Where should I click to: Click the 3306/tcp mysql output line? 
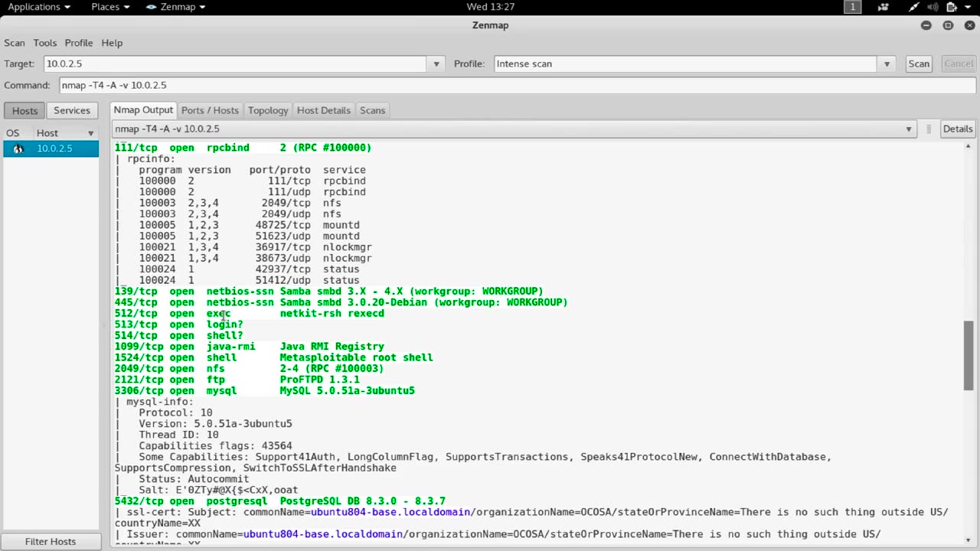click(265, 390)
